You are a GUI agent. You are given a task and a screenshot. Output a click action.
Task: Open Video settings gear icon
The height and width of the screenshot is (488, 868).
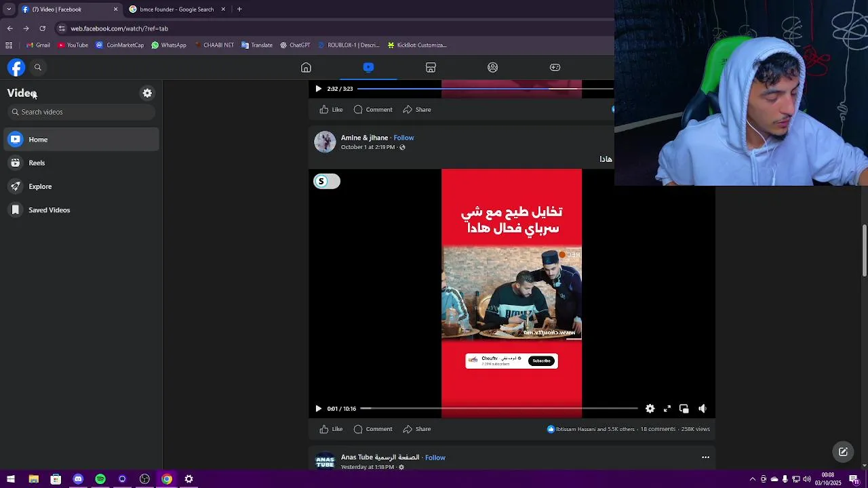[147, 93]
